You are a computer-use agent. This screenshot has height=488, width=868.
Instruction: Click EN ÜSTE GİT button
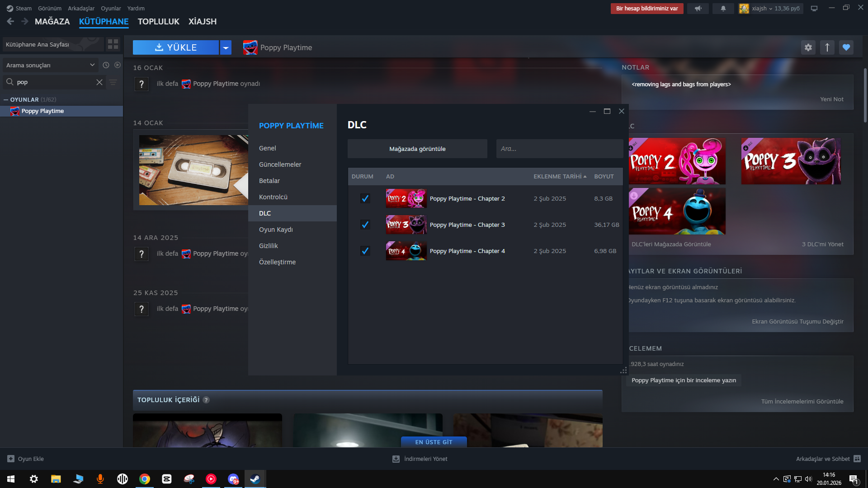[434, 442]
